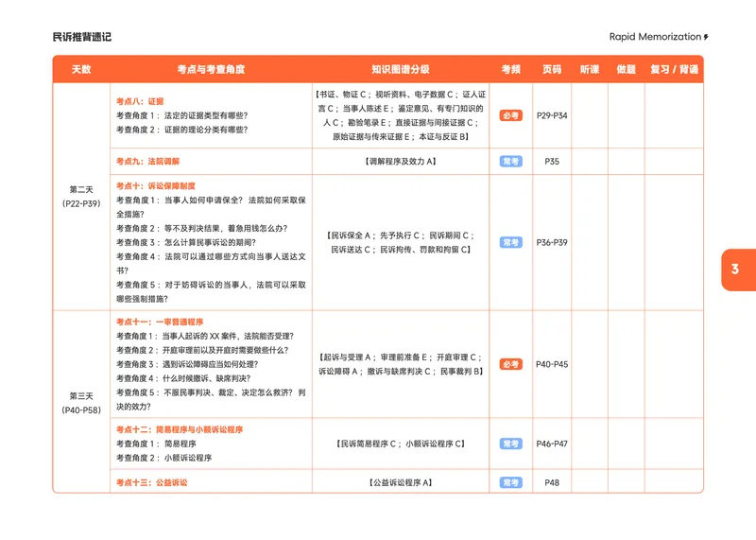Viewport: 756px width, 540px height.
Task: Click the 天数 column header
Action: [x=81, y=69]
